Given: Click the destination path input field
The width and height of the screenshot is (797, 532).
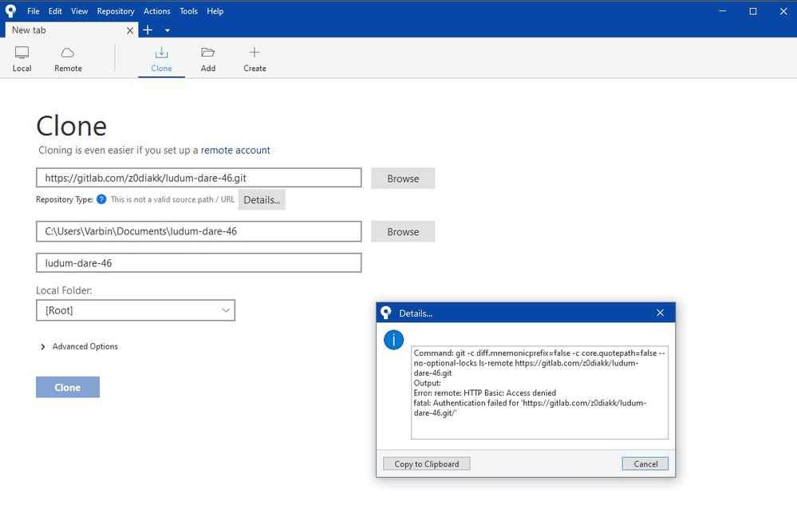Looking at the screenshot, I should click(199, 231).
